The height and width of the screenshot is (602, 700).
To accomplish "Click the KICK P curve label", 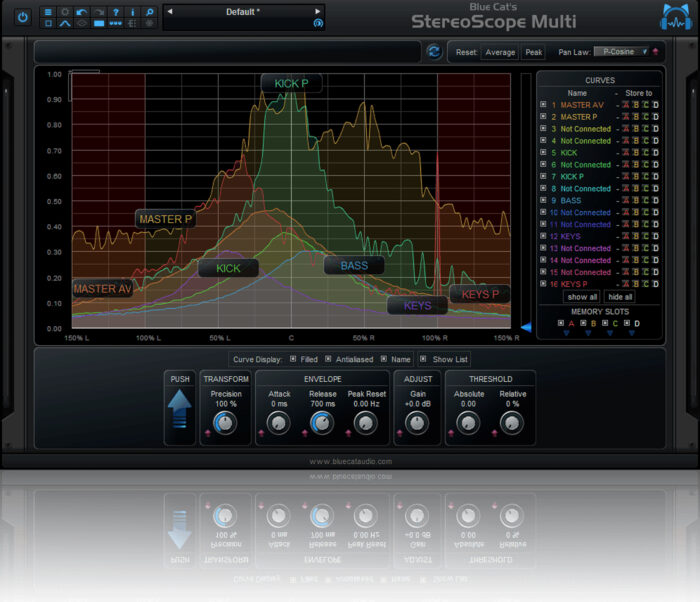I will point(292,84).
